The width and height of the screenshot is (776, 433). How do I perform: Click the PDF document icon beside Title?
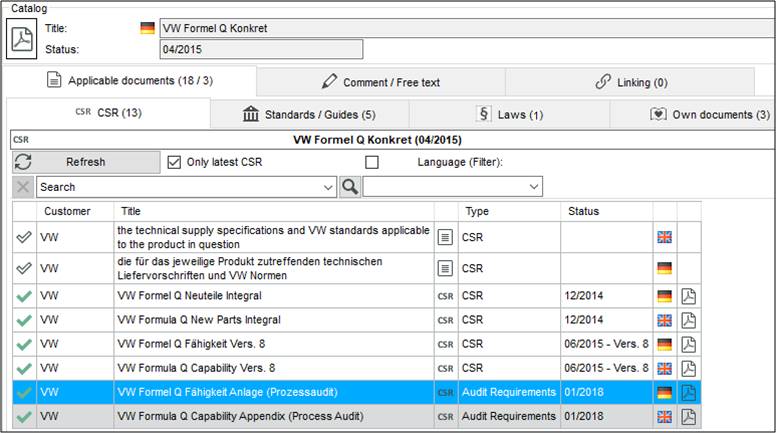(x=21, y=39)
